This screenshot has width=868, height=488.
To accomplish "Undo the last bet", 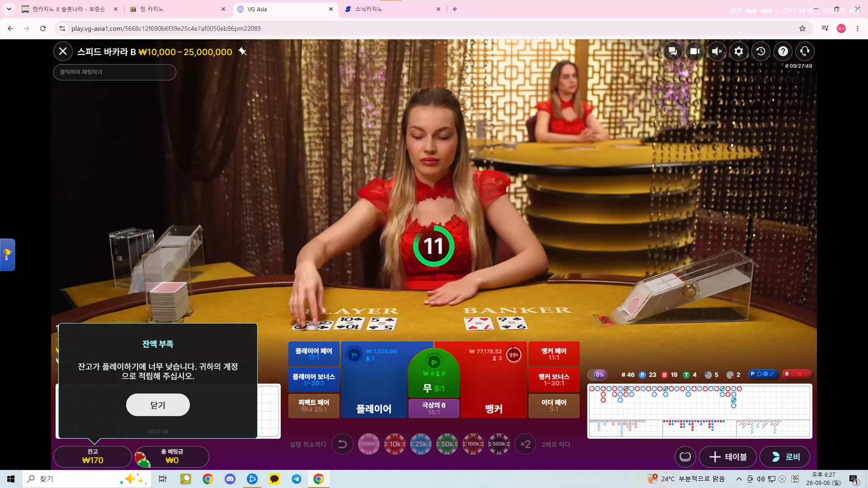I will pyautogui.click(x=343, y=444).
